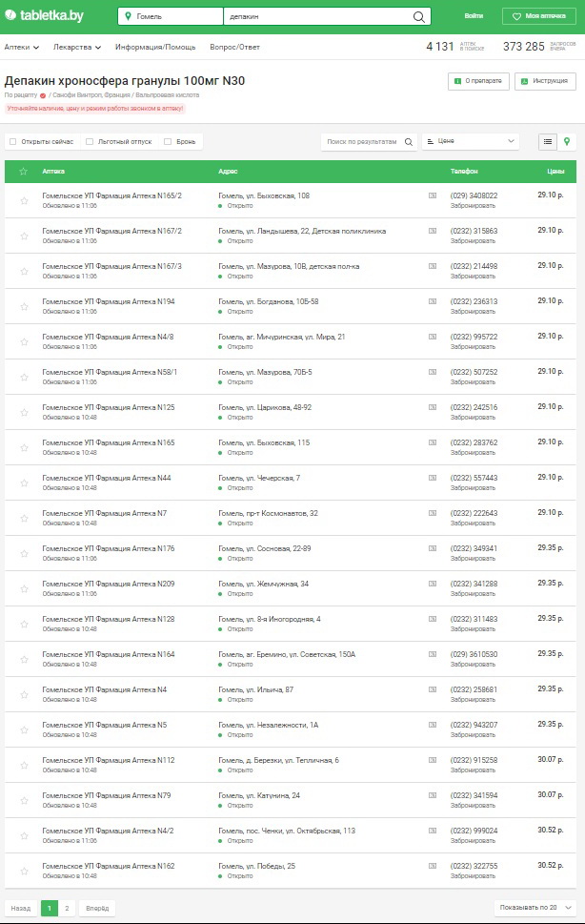Click the О препарате button

(478, 81)
